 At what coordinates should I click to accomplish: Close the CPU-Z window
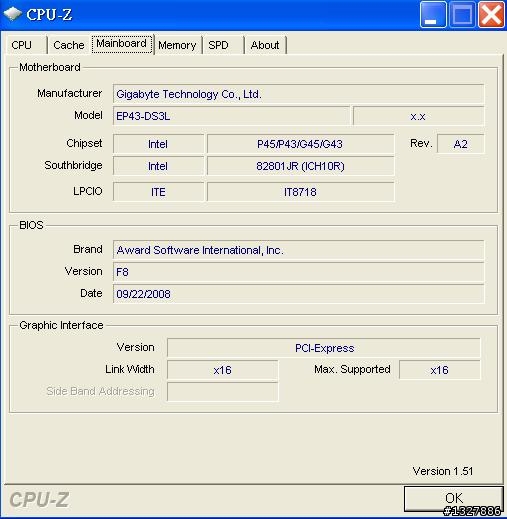tap(491, 15)
